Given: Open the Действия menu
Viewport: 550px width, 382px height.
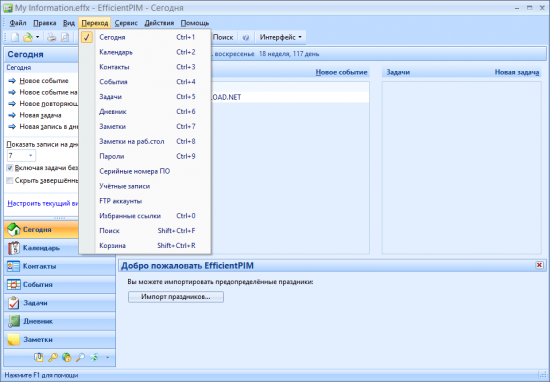Looking at the screenshot, I should click(x=159, y=23).
